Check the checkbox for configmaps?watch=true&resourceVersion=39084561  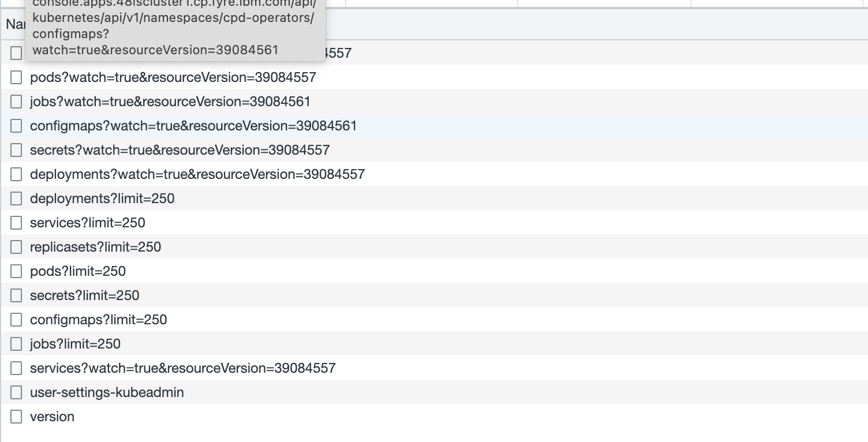coord(16,125)
